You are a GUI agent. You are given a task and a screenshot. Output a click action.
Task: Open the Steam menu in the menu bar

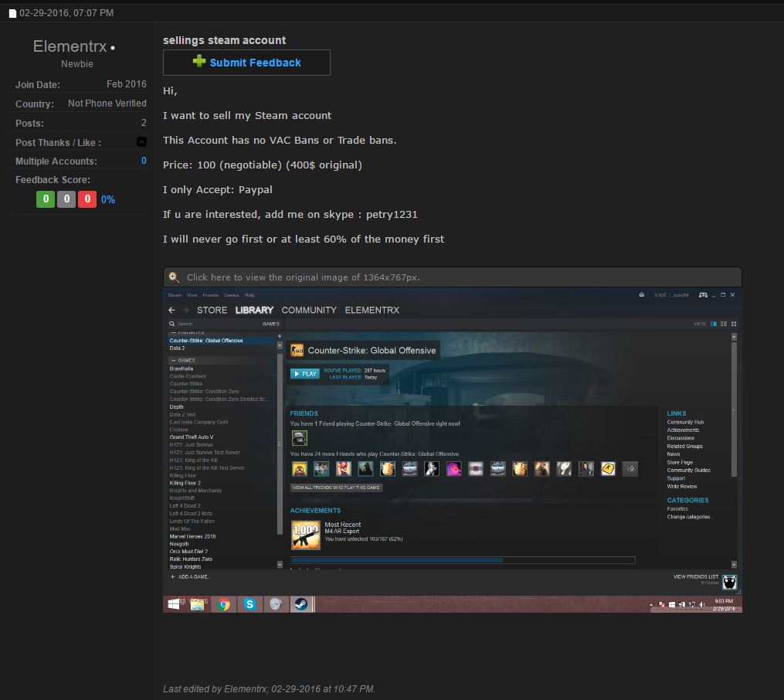[x=175, y=295]
